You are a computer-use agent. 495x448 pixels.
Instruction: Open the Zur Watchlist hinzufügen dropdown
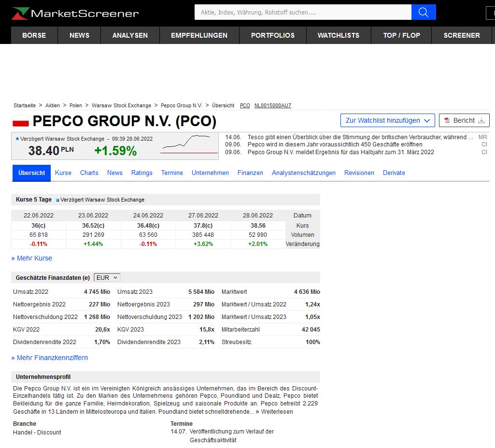pyautogui.click(x=387, y=120)
